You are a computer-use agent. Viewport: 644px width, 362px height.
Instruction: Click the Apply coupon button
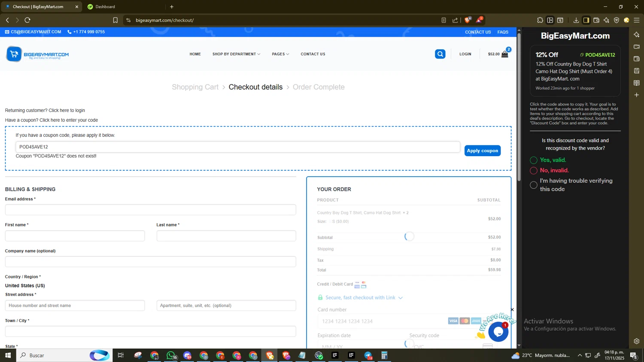(x=483, y=151)
